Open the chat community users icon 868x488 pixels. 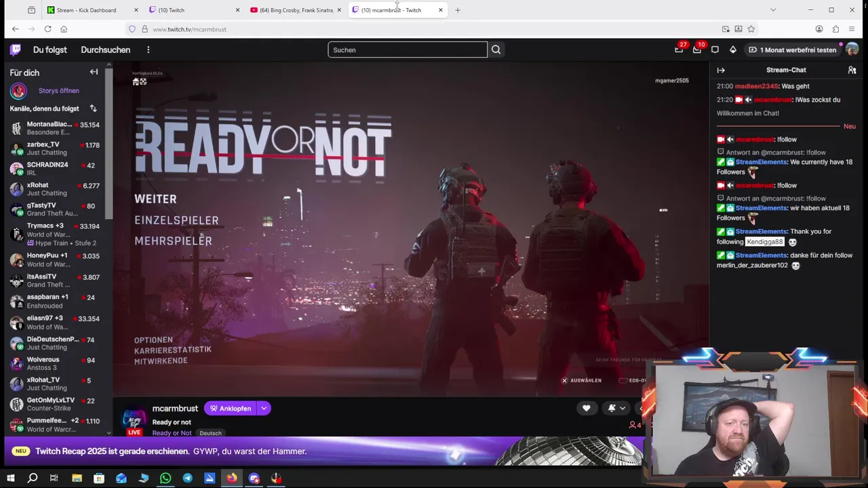pyautogui.click(x=852, y=70)
